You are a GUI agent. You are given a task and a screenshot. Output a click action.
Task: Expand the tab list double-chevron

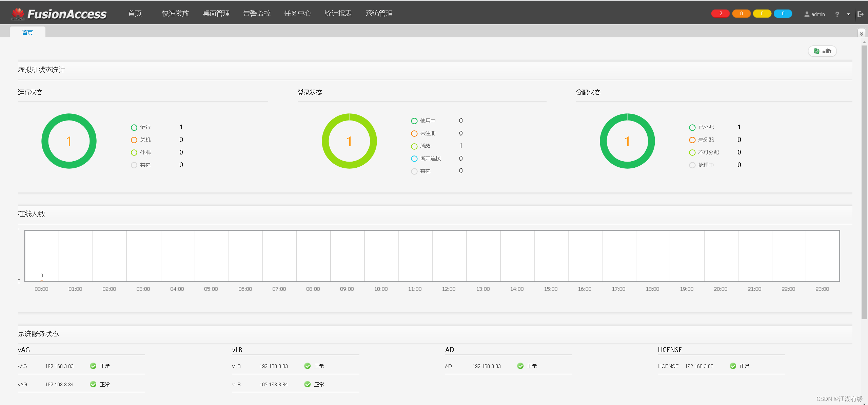click(861, 34)
